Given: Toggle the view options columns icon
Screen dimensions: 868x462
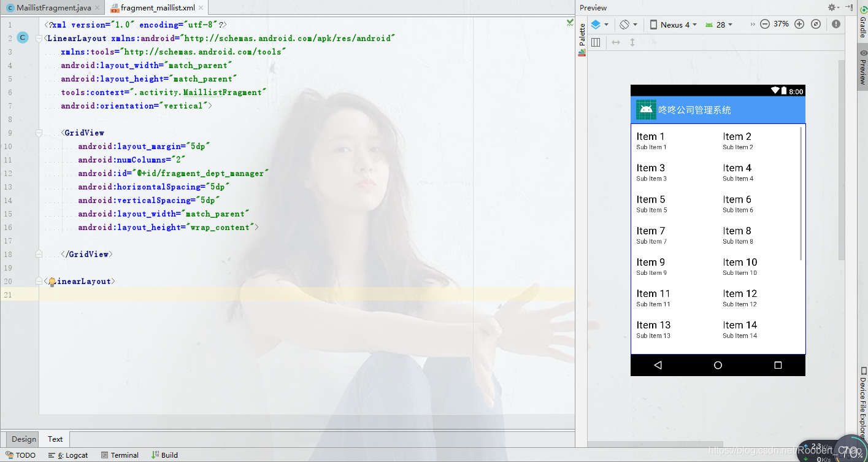Looking at the screenshot, I should click(x=596, y=42).
